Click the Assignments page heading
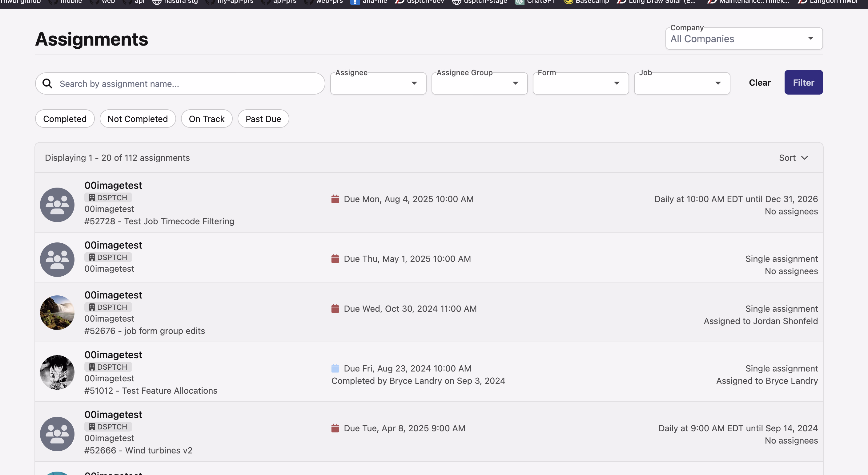Image resolution: width=868 pixels, height=475 pixels. coord(92,39)
